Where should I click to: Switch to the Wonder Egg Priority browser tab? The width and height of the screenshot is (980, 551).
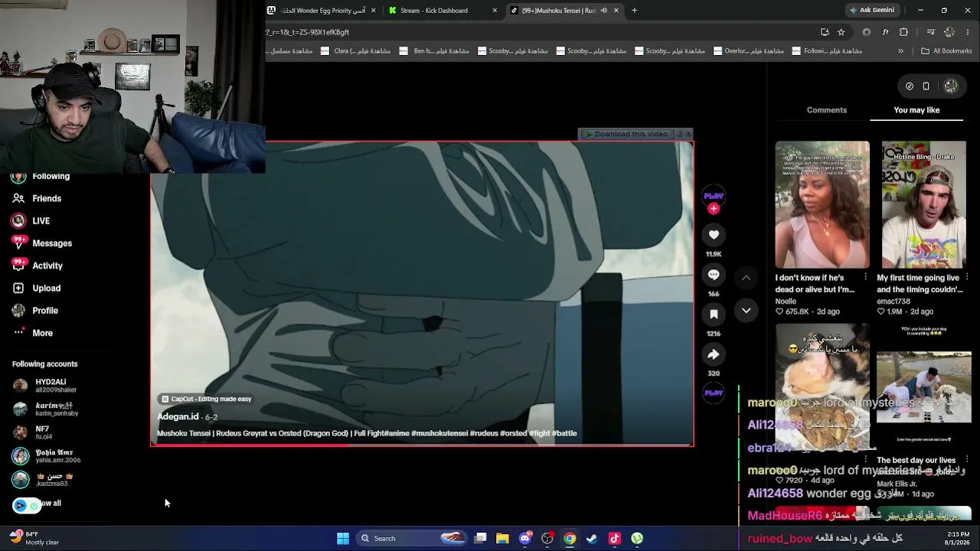(x=323, y=11)
